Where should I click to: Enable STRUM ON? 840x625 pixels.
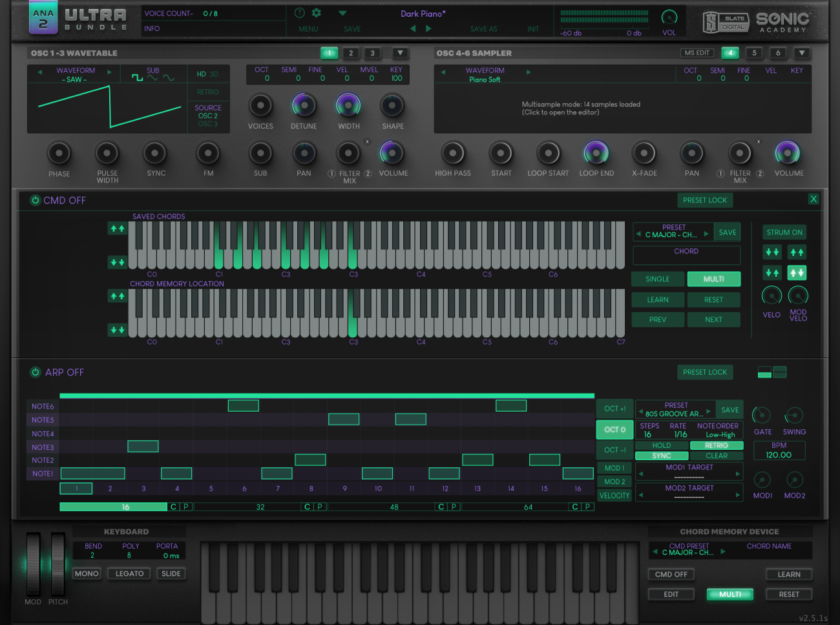pos(784,232)
